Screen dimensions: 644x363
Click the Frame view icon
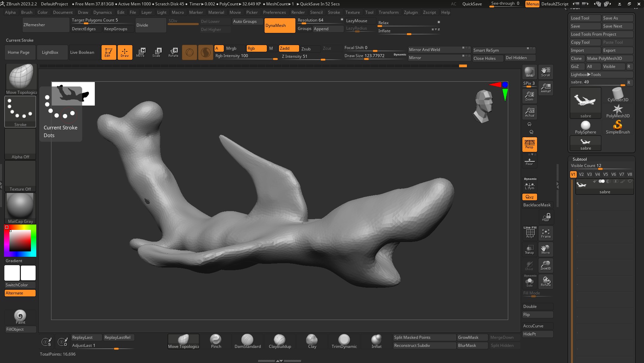546,233
